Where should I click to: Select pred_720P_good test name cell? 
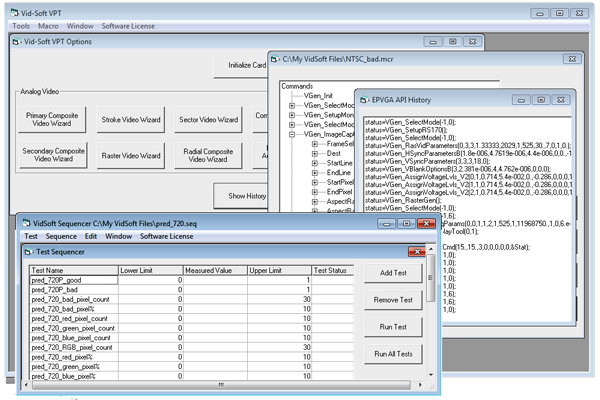click(74, 280)
